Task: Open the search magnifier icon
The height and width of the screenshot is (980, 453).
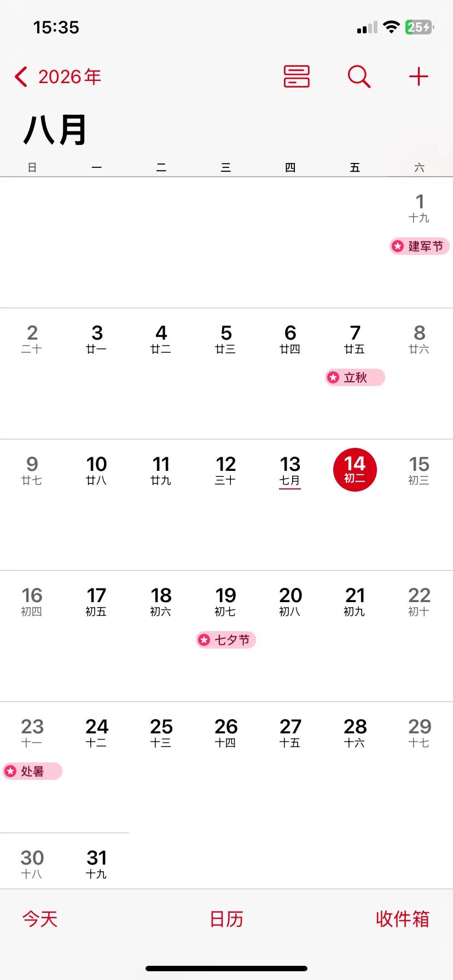Action: click(x=359, y=76)
